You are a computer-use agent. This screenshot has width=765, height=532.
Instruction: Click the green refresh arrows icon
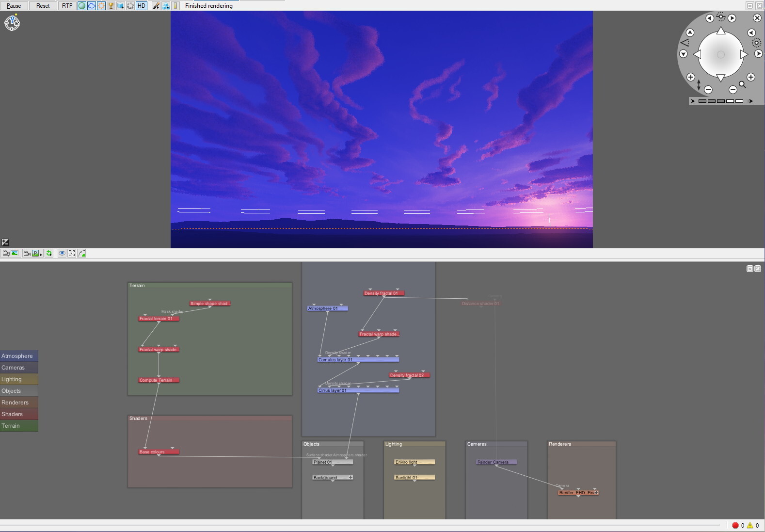[49, 253]
